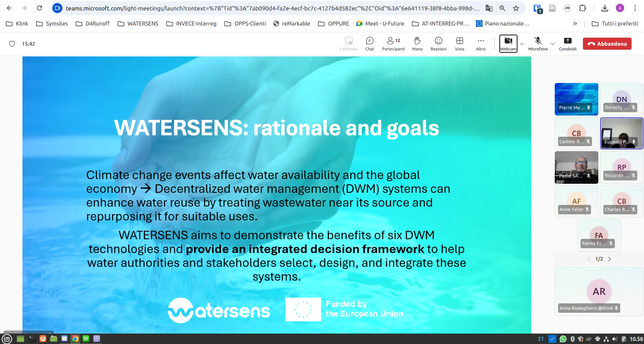Go to next participants page arrow

(x=610, y=259)
